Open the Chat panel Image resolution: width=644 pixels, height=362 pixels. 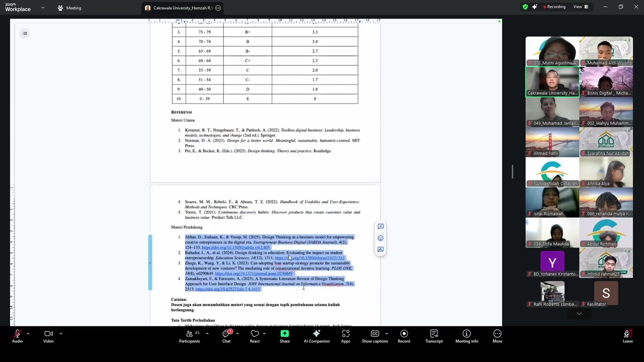pyautogui.click(x=226, y=336)
